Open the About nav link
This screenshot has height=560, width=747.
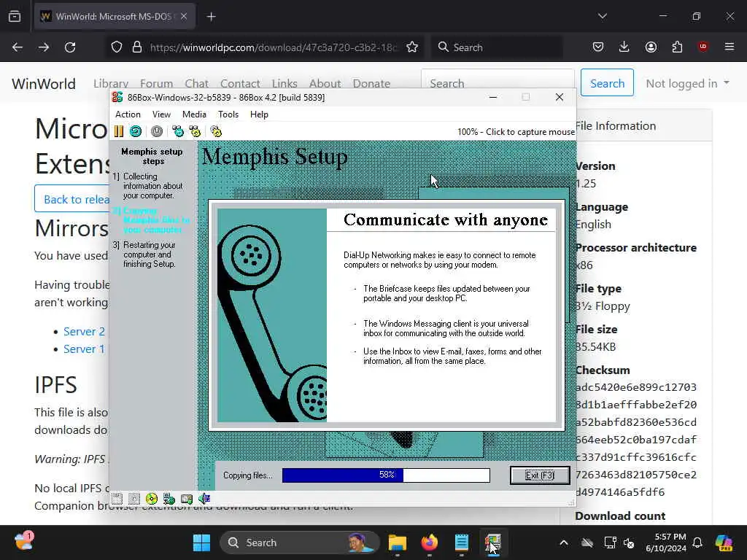click(325, 84)
